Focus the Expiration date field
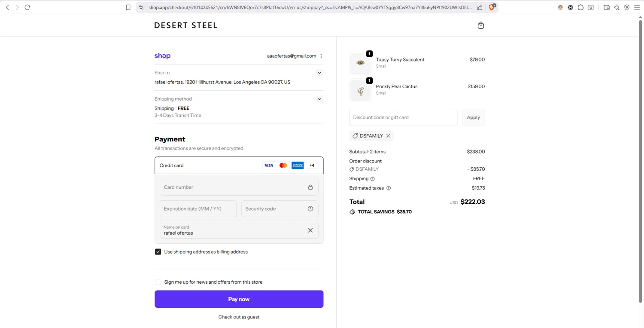The image size is (644, 328). tap(198, 209)
